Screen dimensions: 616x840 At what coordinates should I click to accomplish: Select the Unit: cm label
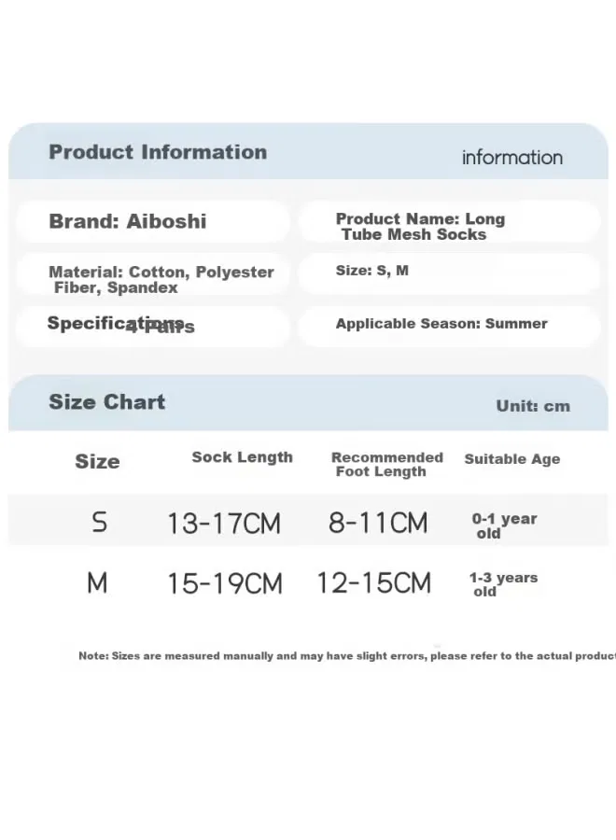[533, 406]
